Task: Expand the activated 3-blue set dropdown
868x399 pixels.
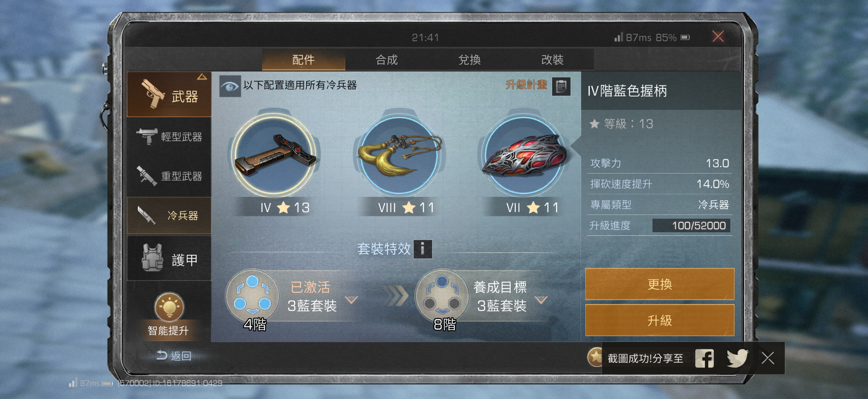Action: [x=352, y=300]
